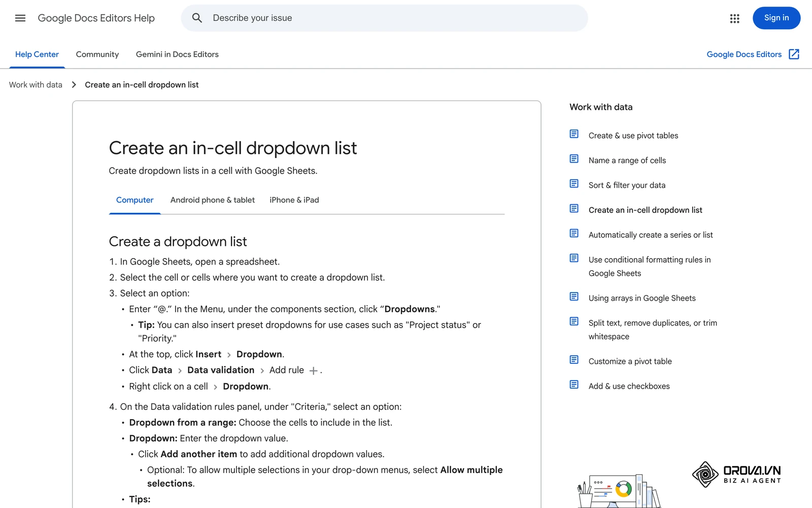812x508 pixels.
Task: Switch to the iPhone & iPad tab
Action: (294, 200)
